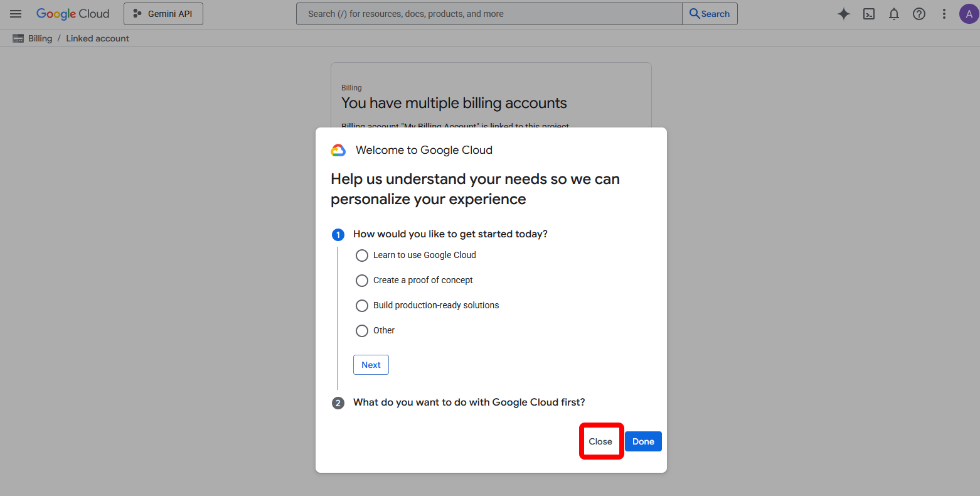Screen dimensions: 980x496
Task: Select the Learn to use Google Cloud option
Action: [362, 256]
